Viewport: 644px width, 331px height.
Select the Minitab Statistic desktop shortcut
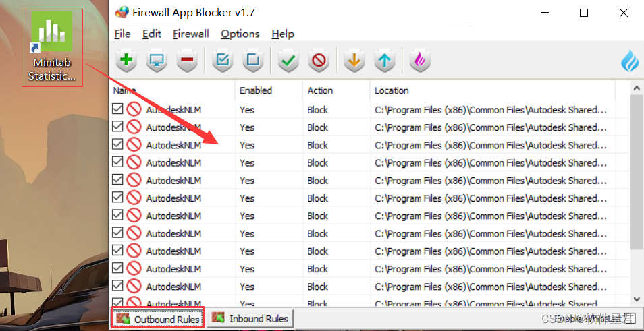pos(52,48)
